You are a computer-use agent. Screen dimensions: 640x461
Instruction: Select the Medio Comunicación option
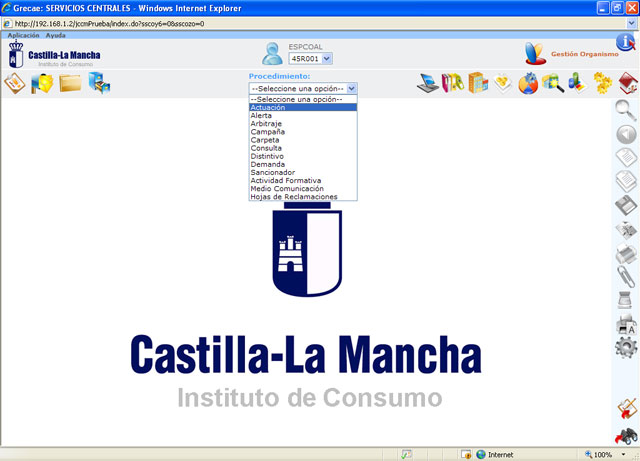(303, 189)
